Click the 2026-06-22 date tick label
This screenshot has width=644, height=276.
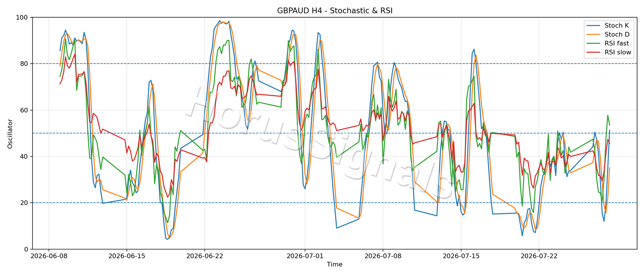coord(205,255)
